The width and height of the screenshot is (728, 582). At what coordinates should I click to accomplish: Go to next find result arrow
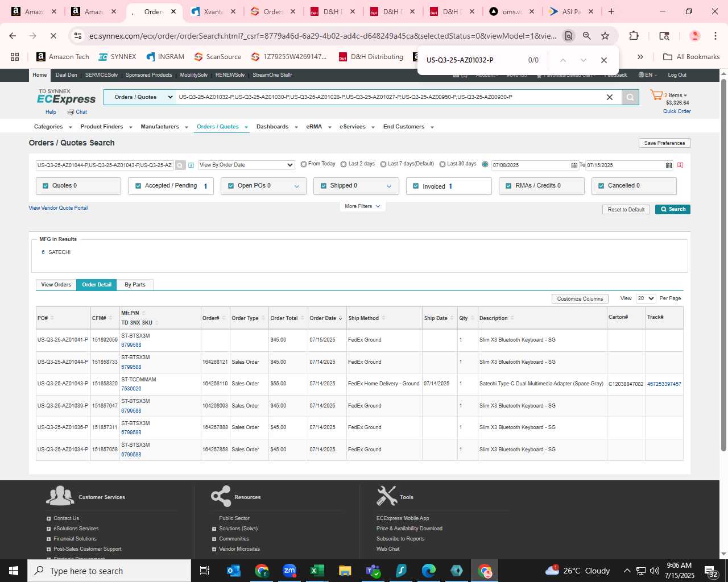pyautogui.click(x=583, y=60)
